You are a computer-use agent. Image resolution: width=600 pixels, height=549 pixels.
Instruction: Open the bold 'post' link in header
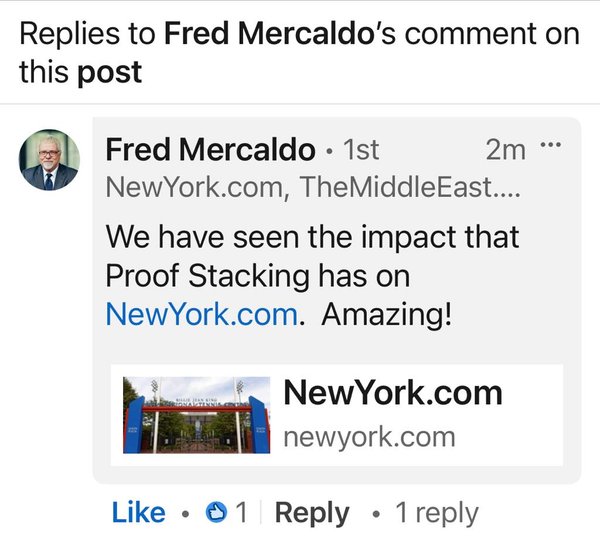pyautogui.click(x=110, y=72)
